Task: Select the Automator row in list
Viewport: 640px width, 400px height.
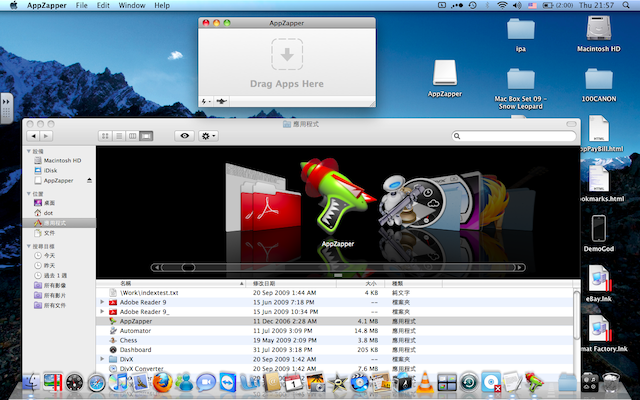Action: (x=334, y=331)
